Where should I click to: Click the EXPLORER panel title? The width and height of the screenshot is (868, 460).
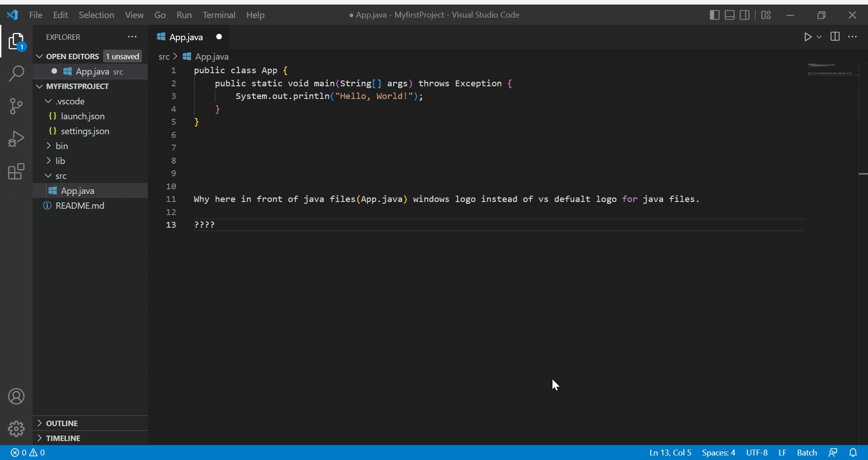pos(63,37)
